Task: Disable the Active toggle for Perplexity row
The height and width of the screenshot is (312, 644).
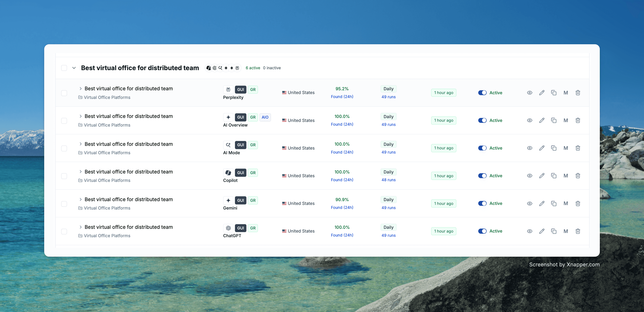Action: click(482, 93)
